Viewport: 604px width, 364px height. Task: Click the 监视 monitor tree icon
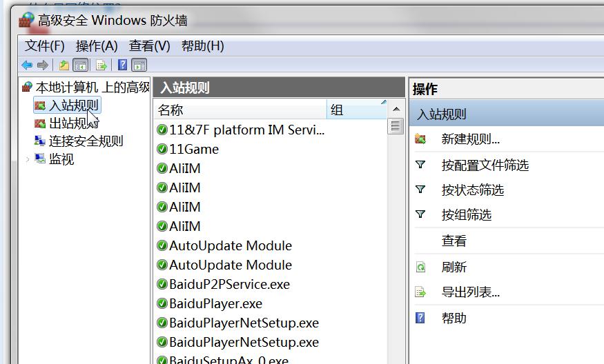(39, 159)
